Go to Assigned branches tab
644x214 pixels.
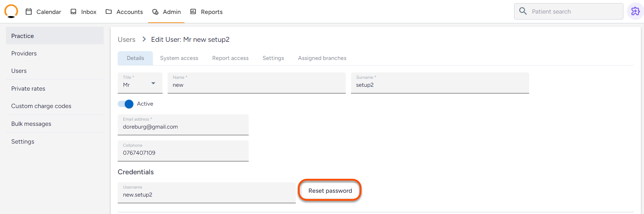322,58
